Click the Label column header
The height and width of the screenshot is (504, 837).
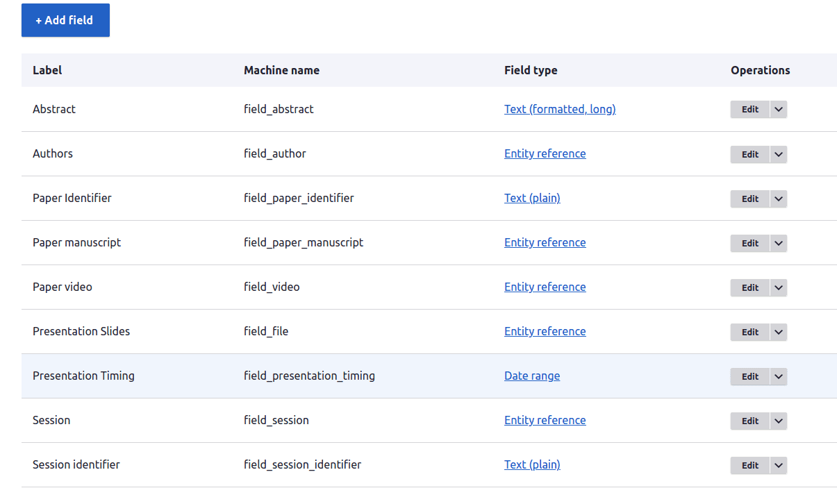(47, 70)
